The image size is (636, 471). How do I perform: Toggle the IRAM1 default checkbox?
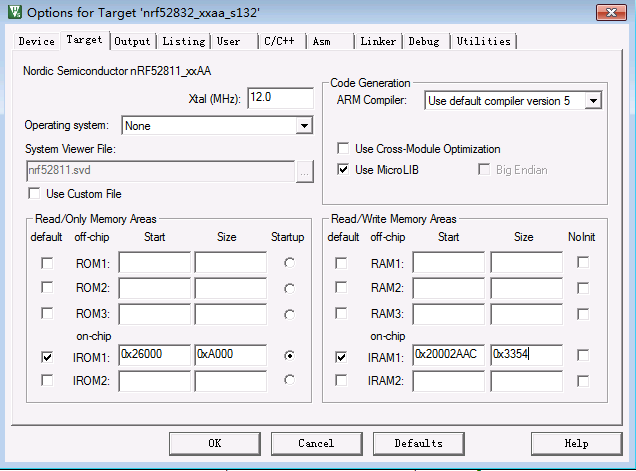(341, 357)
